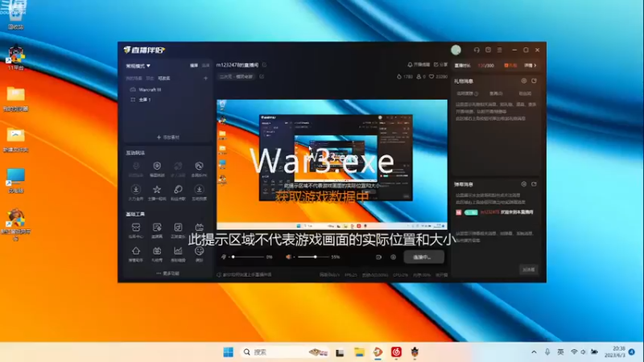
Task: Mute the microphone icon below preview
Action: (224, 257)
